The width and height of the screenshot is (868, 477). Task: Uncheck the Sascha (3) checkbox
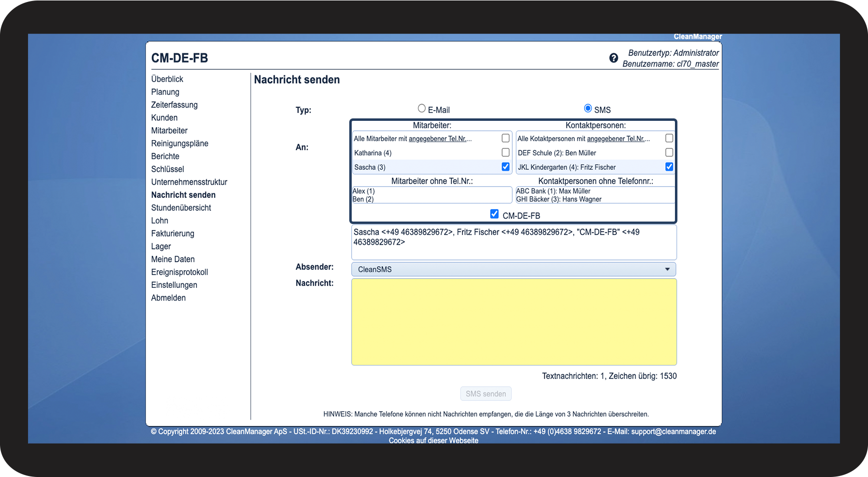pos(505,167)
